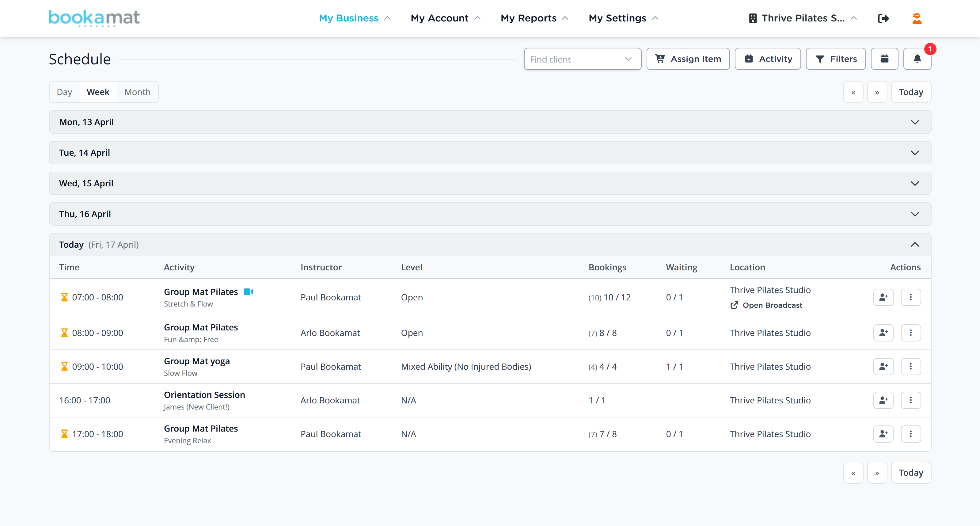
Task: Open the calendar icon button in toolbar
Action: pos(884,59)
